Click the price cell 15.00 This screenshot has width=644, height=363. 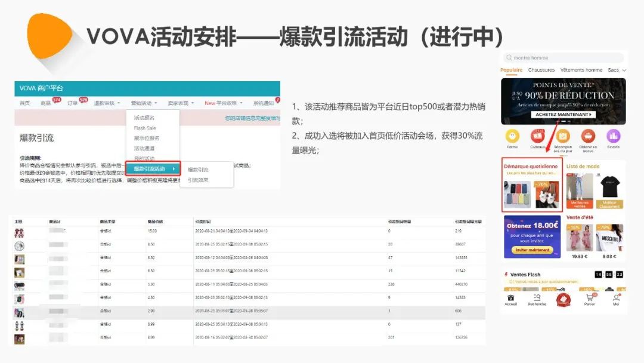coord(152,231)
